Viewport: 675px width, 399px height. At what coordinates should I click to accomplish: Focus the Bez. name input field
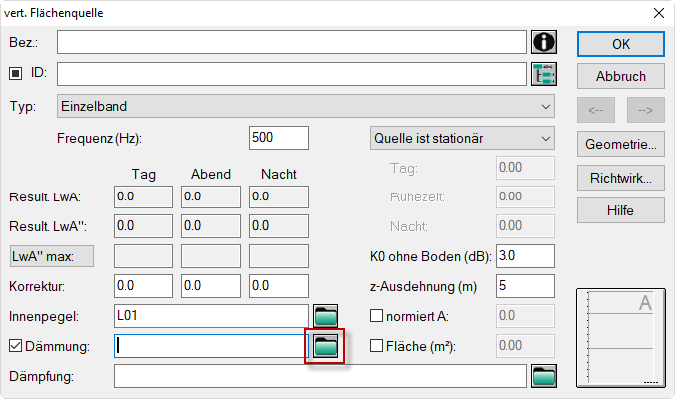click(x=292, y=42)
